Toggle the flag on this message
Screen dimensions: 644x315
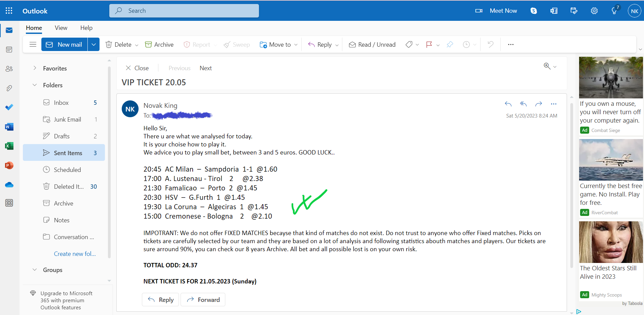click(x=429, y=44)
